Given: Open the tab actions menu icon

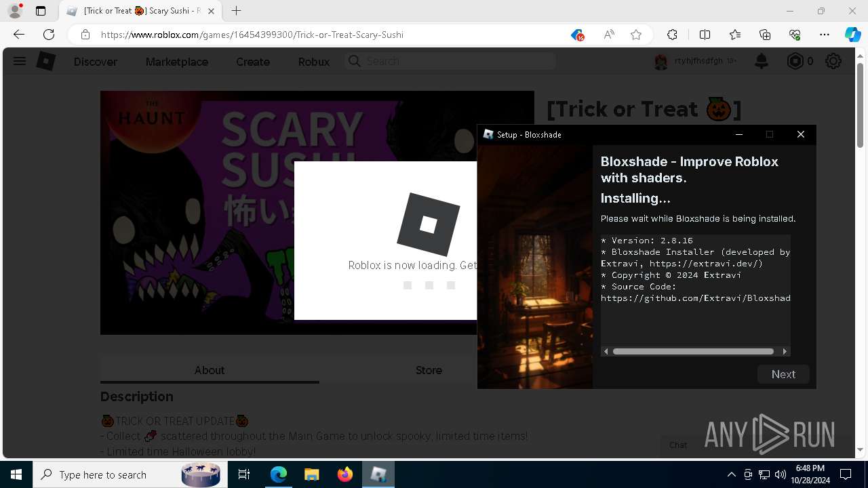Looking at the screenshot, I should (x=41, y=11).
